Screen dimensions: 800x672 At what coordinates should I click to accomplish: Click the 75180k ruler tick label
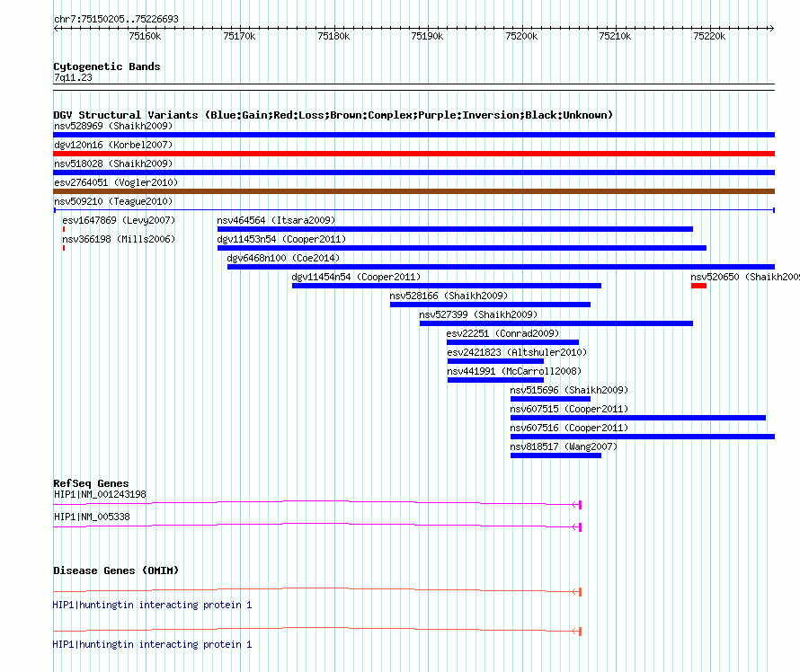coord(333,36)
